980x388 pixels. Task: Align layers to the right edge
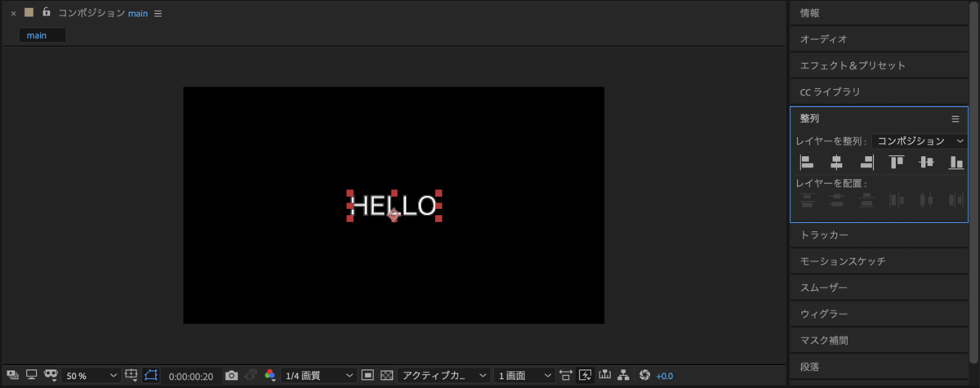click(866, 163)
